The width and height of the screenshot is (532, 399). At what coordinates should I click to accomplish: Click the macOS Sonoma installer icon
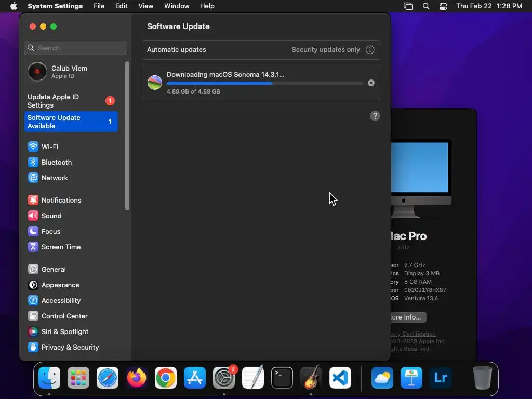point(155,83)
